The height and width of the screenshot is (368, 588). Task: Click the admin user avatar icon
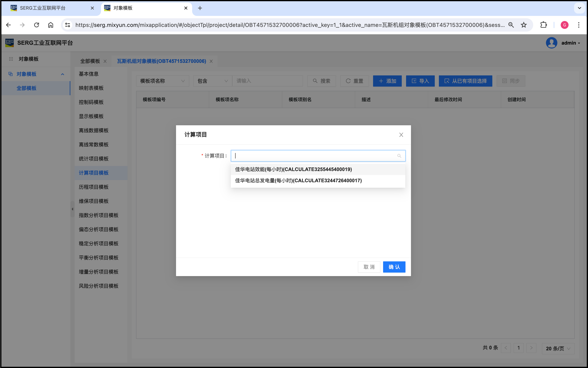551,43
